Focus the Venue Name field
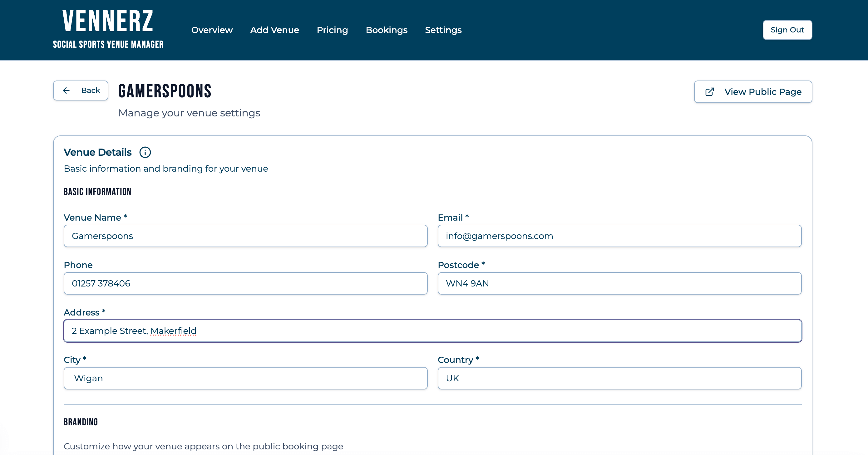The height and width of the screenshot is (455, 868). coord(245,236)
